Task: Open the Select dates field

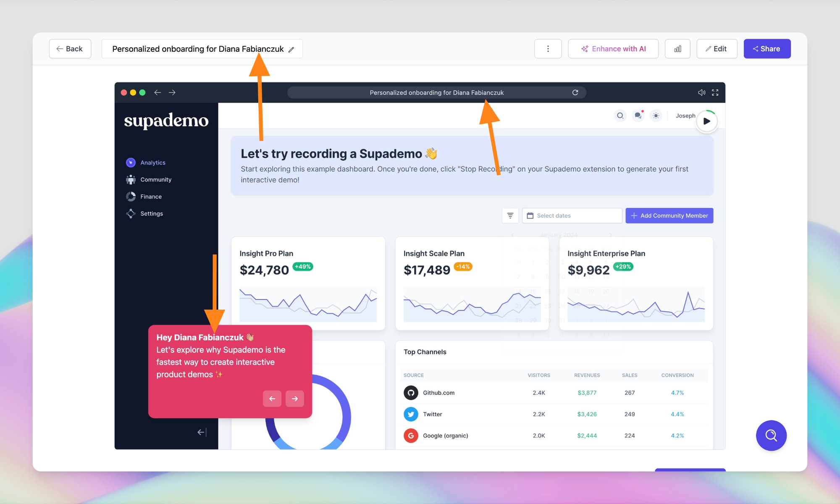Action: pyautogui.click(x=572, y=215)
